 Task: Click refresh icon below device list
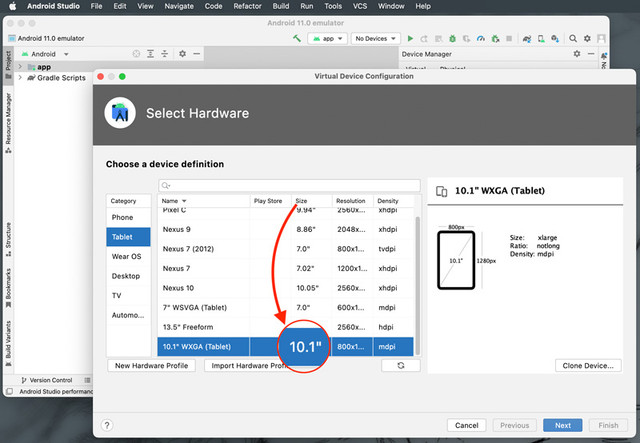(401, 365)
